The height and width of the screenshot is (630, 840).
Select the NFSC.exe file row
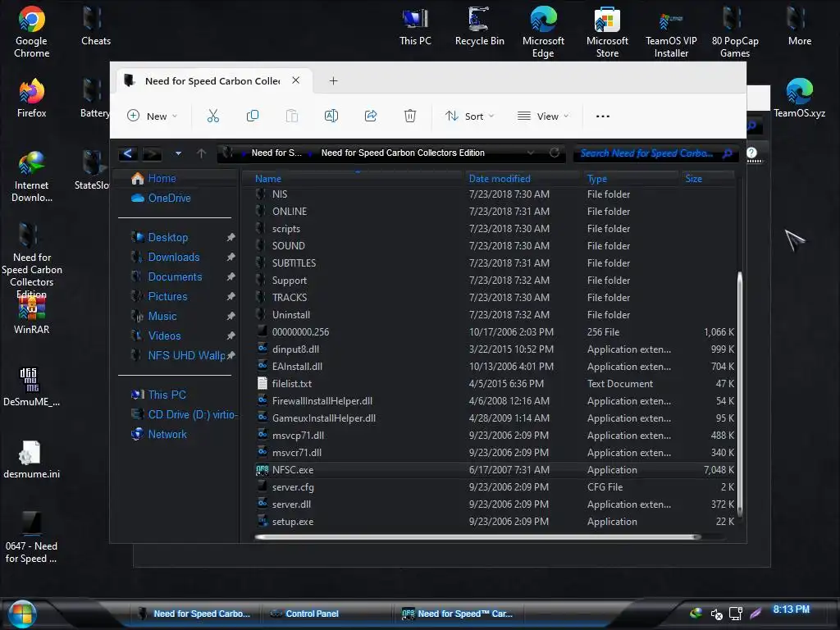[495, 470]
